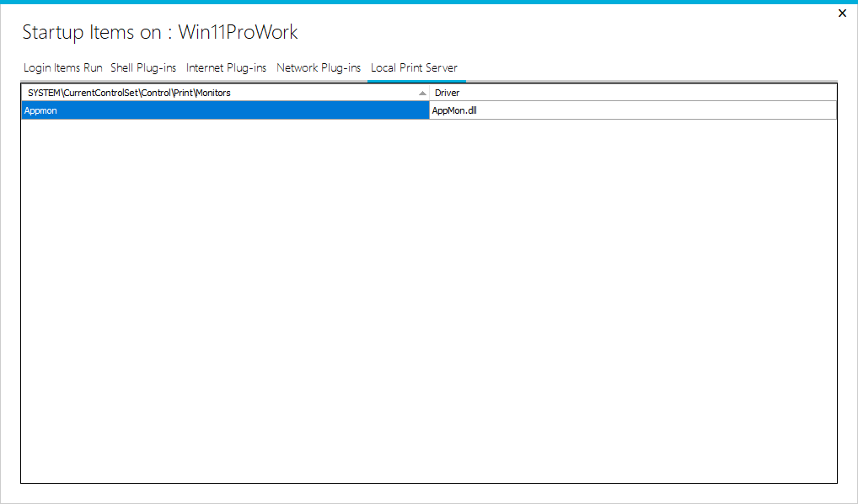The image size is (858, 504).
Task: Go to the Network Plug-ins tab
Action: (319, 68)
